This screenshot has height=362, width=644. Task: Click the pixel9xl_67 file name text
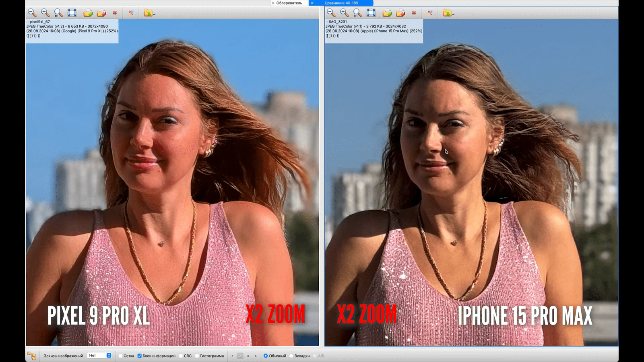[x=40, y=22]
